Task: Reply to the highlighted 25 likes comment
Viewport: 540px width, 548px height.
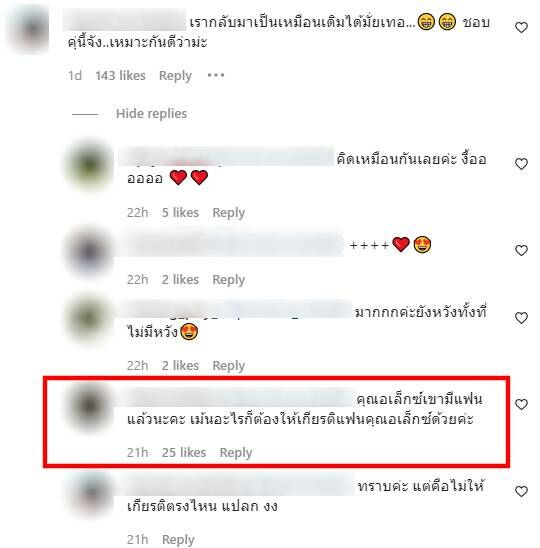Action: (236, 453)
